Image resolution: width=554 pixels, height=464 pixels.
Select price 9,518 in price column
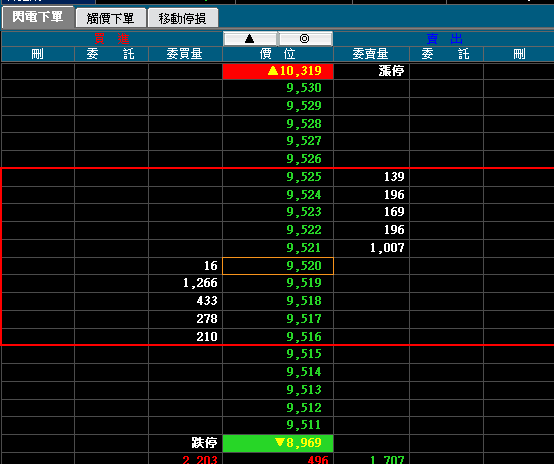pyautogui.click(x=278, y=301)
